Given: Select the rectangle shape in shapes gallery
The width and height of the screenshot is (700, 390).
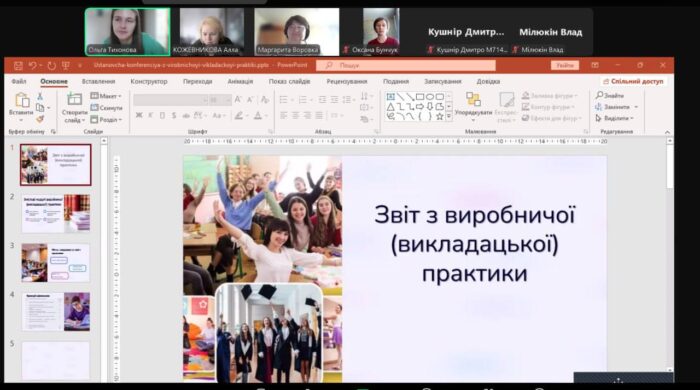Looking at the screenshot, I should pyautogui.click(x=420, y=96).
